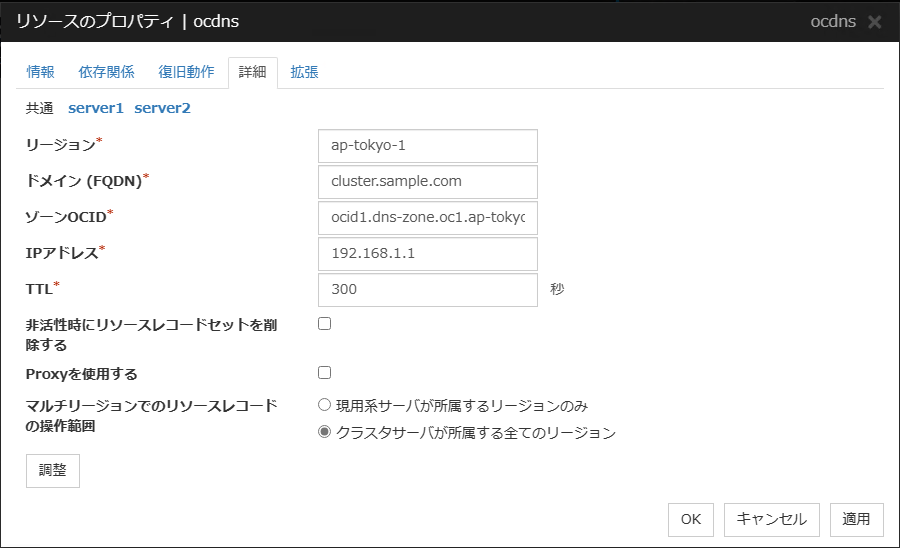Close the ocdns properties dialog
900x548 pixels.
[875, 22]
